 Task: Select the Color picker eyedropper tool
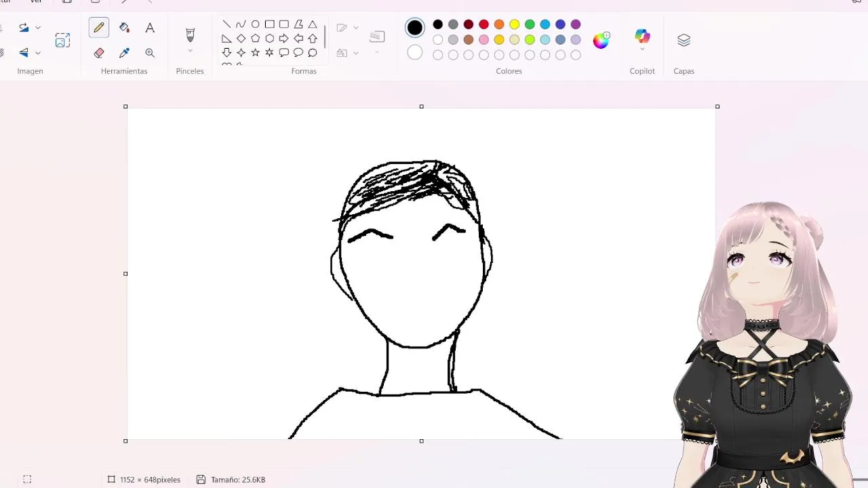coord(124,53)
